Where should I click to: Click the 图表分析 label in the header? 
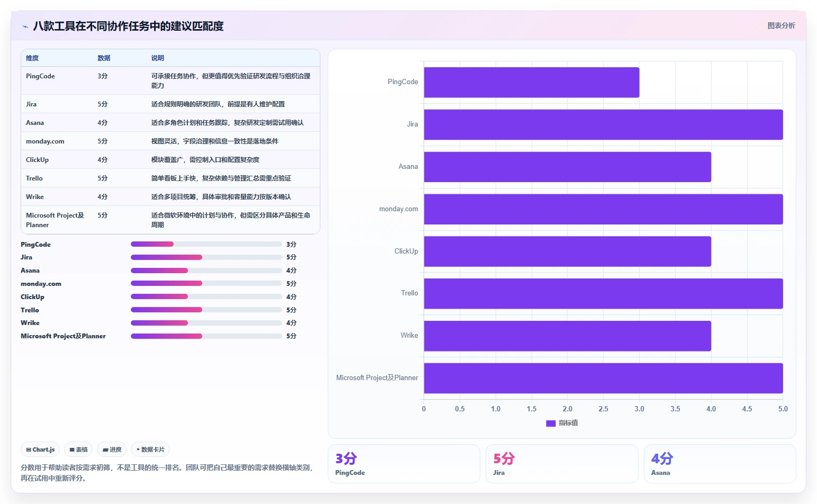[x=781, y=25]
